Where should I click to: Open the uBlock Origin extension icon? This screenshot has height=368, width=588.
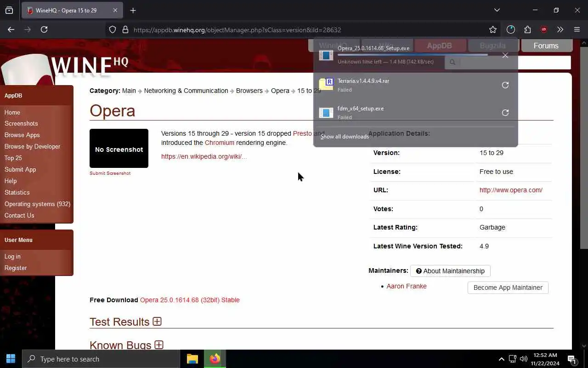click(544, 29)
